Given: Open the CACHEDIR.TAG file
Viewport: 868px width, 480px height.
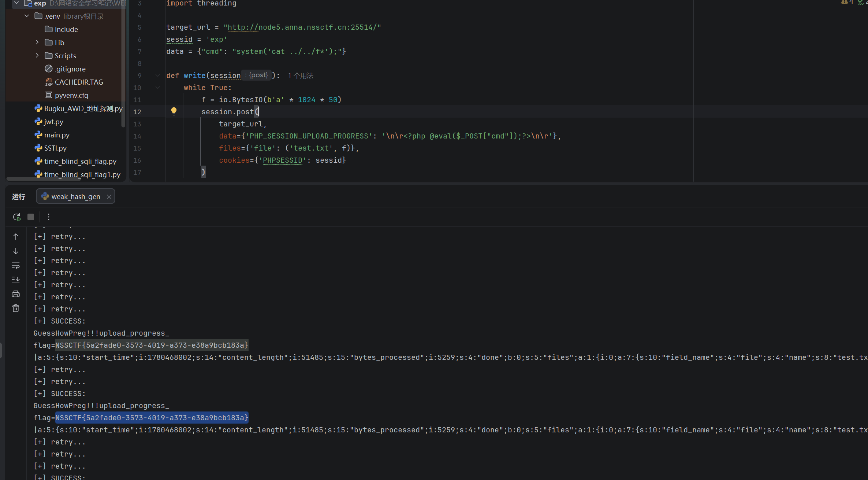Looking at the screenshot, I should (79, 82).
